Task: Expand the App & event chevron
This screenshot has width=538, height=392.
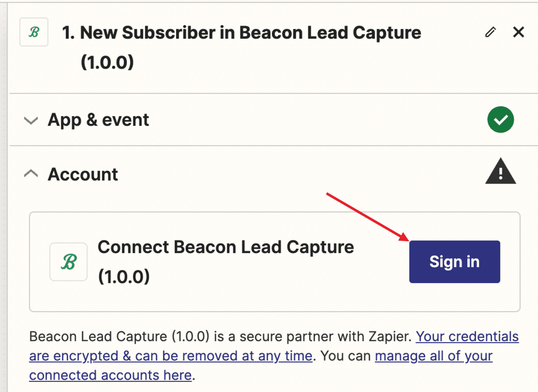Action: [x=31, y=120]
